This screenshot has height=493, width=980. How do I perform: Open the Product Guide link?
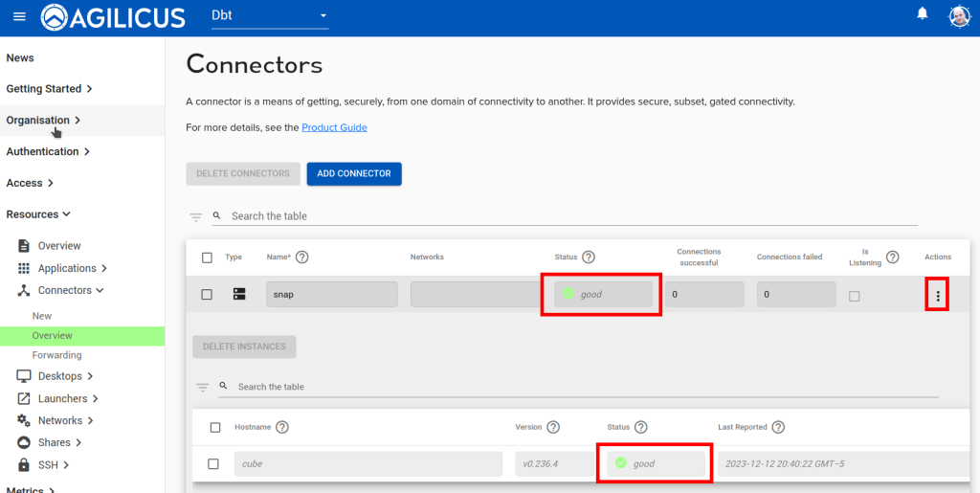334,127
